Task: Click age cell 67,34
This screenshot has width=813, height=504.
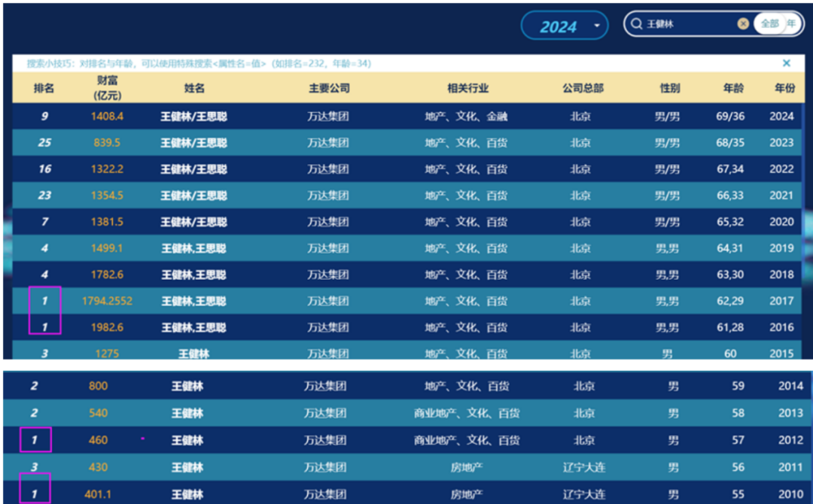Action: 730,169
